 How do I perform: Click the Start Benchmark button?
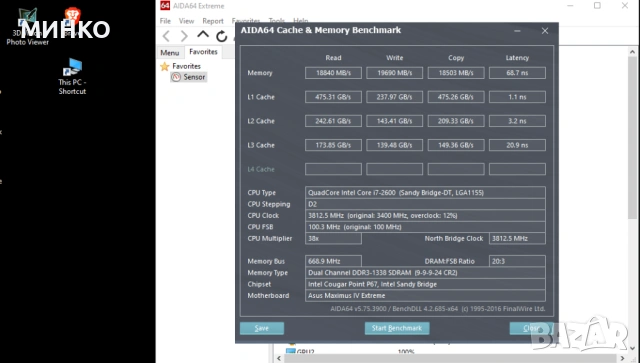pos(397,328)
